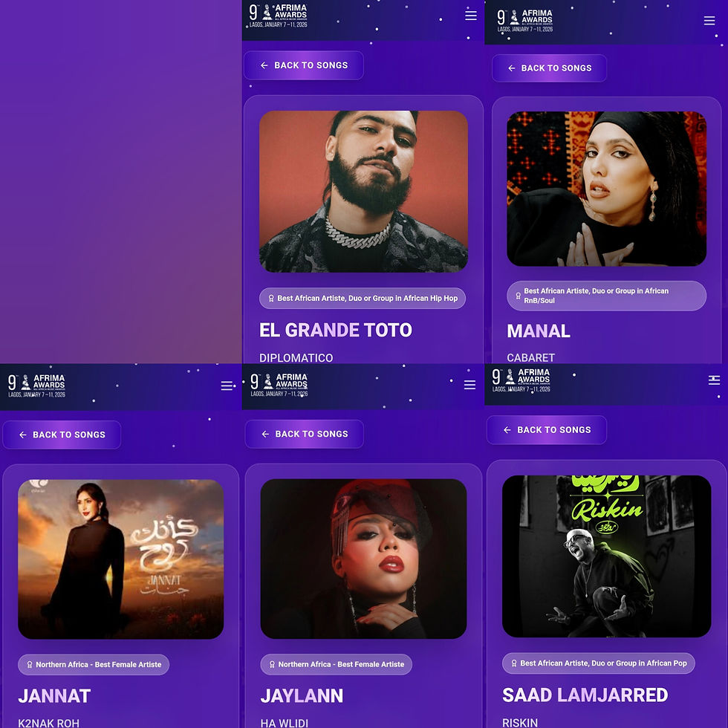The height and width of the screenshot is (728, 728).
Task: Click AFRIMA Awards logo above El Grande Toto
Action: 278,16
